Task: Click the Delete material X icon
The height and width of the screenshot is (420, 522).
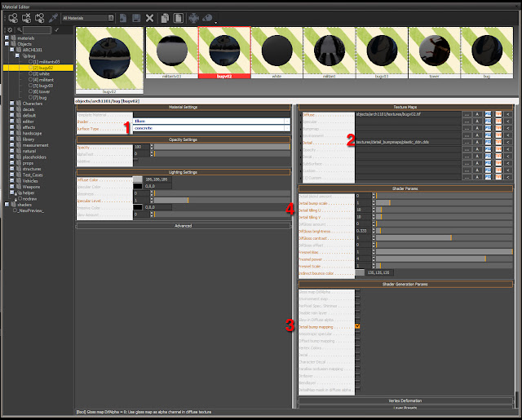Action: [x=150, y=18]
